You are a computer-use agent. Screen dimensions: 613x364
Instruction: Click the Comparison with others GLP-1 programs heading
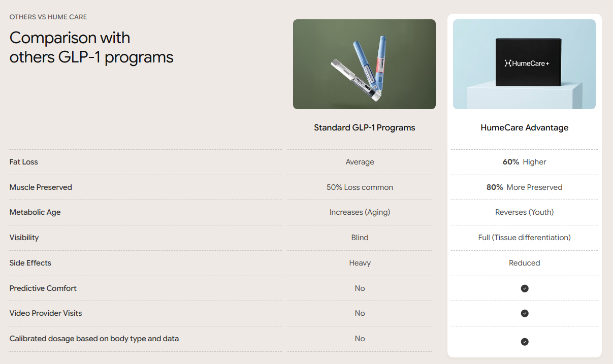[x=91, y=47]
